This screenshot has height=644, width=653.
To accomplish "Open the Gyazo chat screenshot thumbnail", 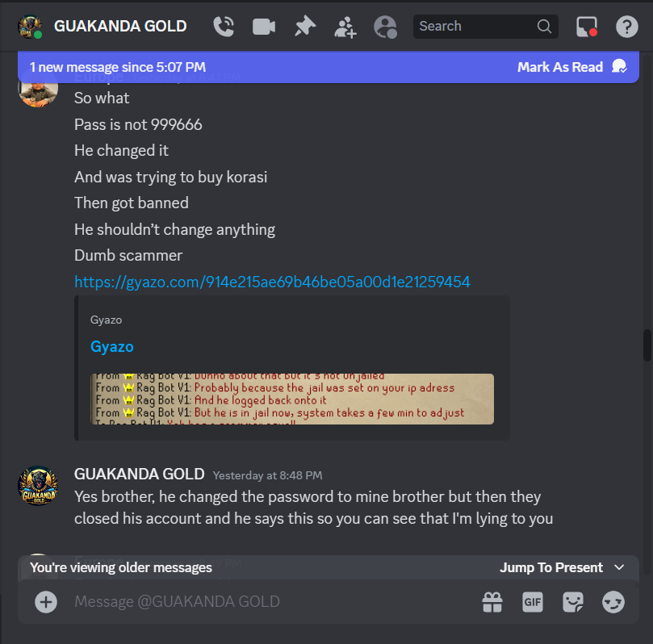I will tap(292, 399).
